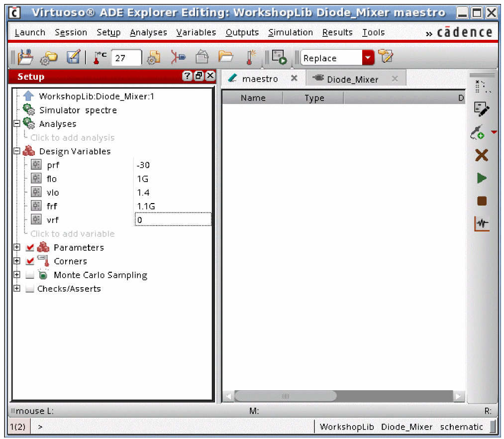Click the Simulator spectre row

tap(78, 110)
